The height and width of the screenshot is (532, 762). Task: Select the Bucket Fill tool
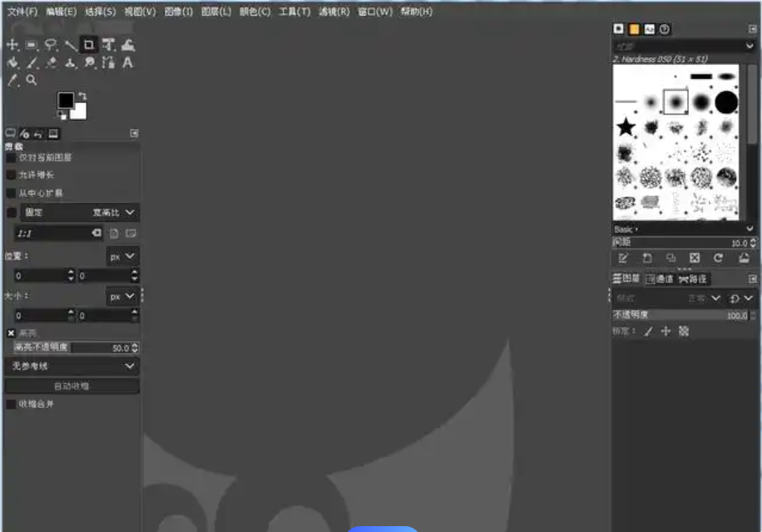(12, 62)
